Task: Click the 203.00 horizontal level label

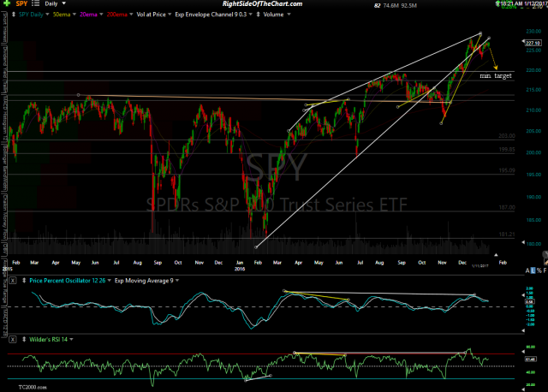Action: point(507,135)
